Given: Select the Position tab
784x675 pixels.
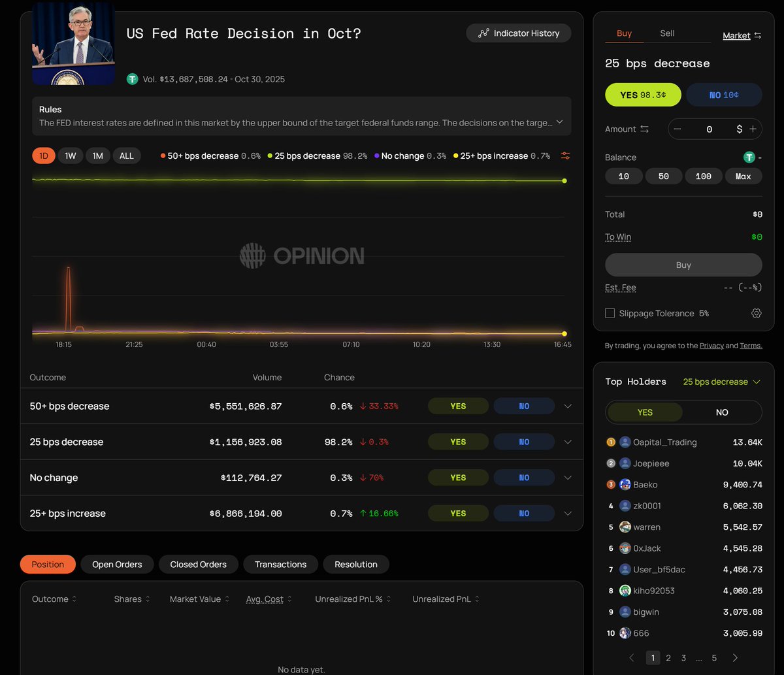Looking at the screenshot, I should [x=48, y=565].
